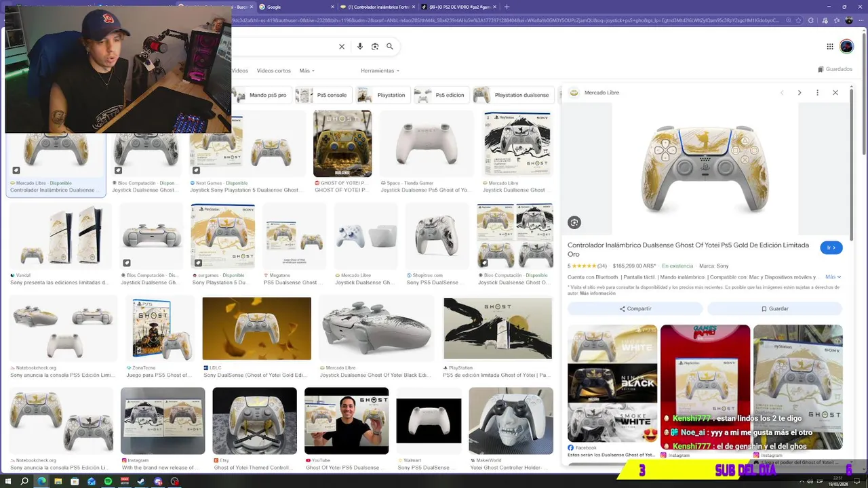Select the Mando ps5 pro chip
868x488 pixels.
pos(262,95)
